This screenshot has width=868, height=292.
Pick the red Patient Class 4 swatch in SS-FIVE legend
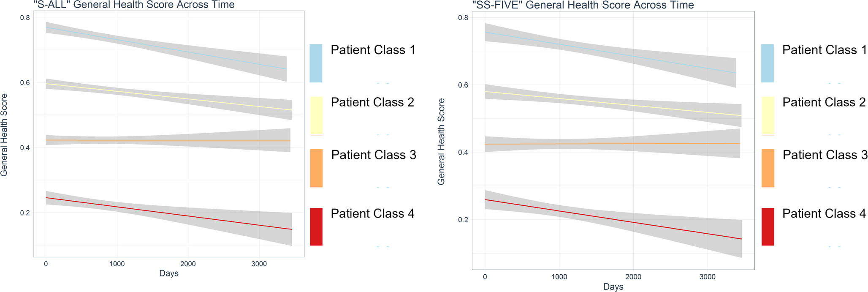[768, 227]
